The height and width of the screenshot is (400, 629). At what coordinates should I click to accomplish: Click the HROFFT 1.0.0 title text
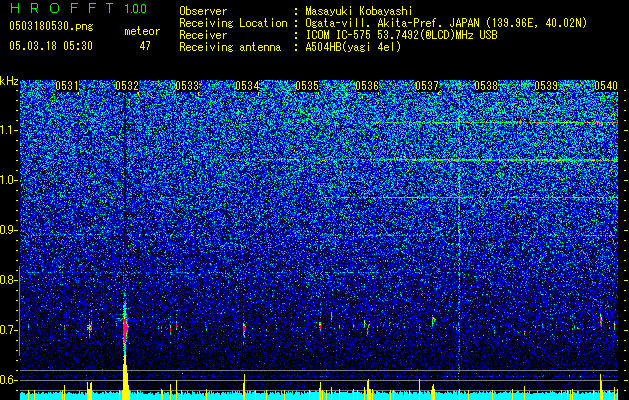point(79,8)
